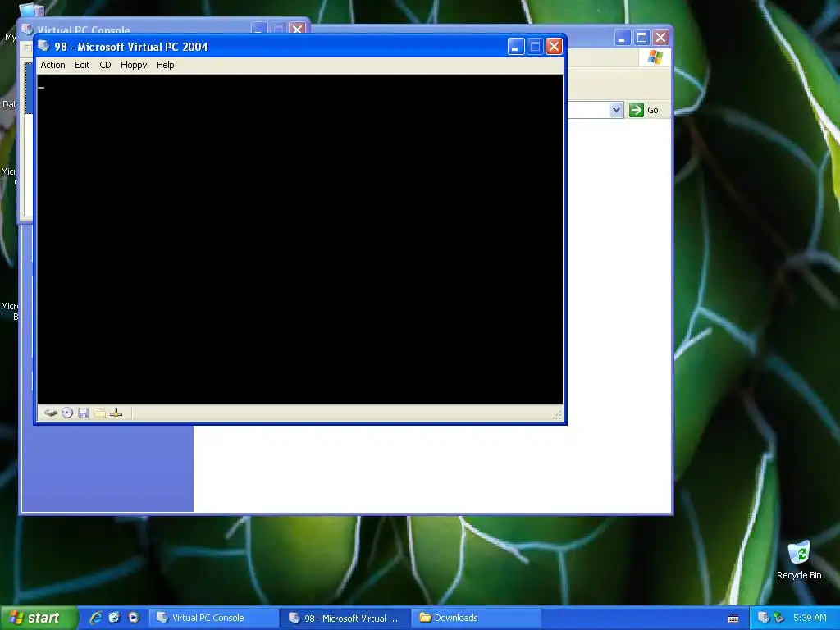Launch Internet Explorer from Quick Launch
The height and width of the screenshot is (630, 840).
(x=95, y=618)
